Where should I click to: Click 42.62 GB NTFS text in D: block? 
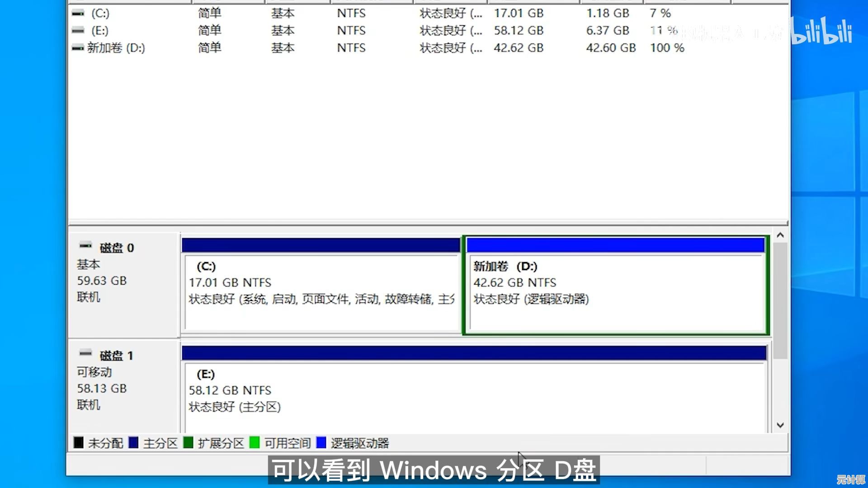tap(515, 283)
